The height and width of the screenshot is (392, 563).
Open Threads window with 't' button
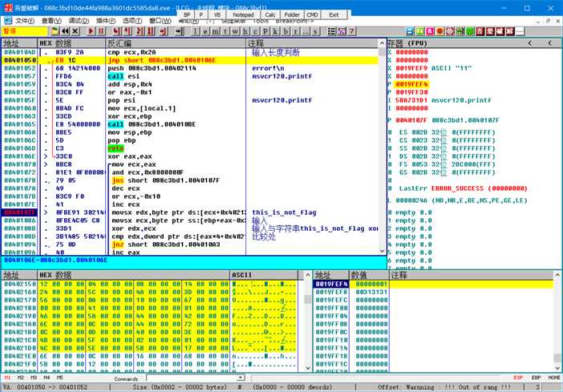225,31
